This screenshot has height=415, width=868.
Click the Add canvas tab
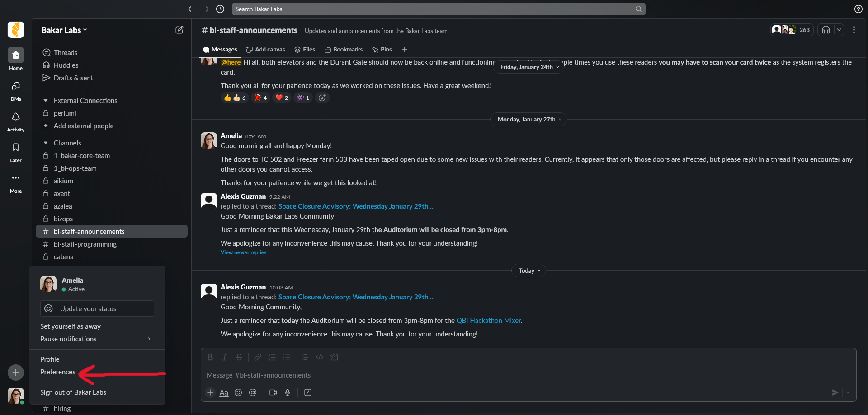pyautogui.click(x=265, y=49)
